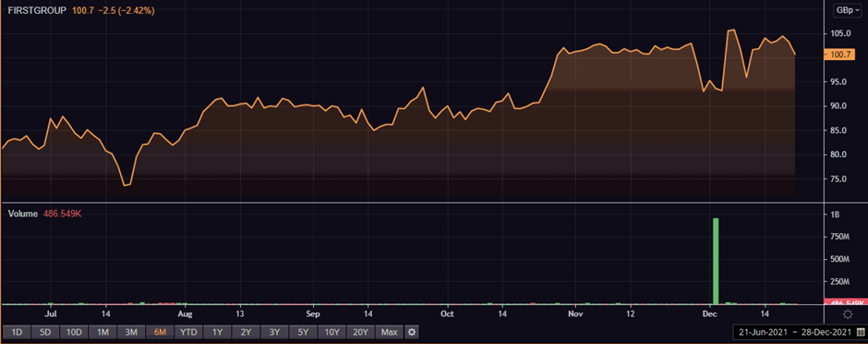Choose the YTD range tab
The height and width of the screenshot is (344, 868).
click(x=189, y=332)
